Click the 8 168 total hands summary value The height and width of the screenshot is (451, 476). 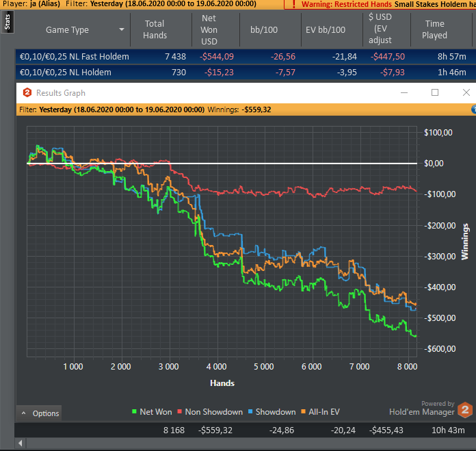(x=174, y=430)
